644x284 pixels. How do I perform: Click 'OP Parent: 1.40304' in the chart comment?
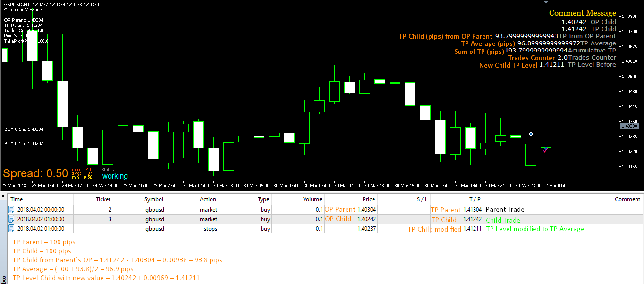point(24,20)
